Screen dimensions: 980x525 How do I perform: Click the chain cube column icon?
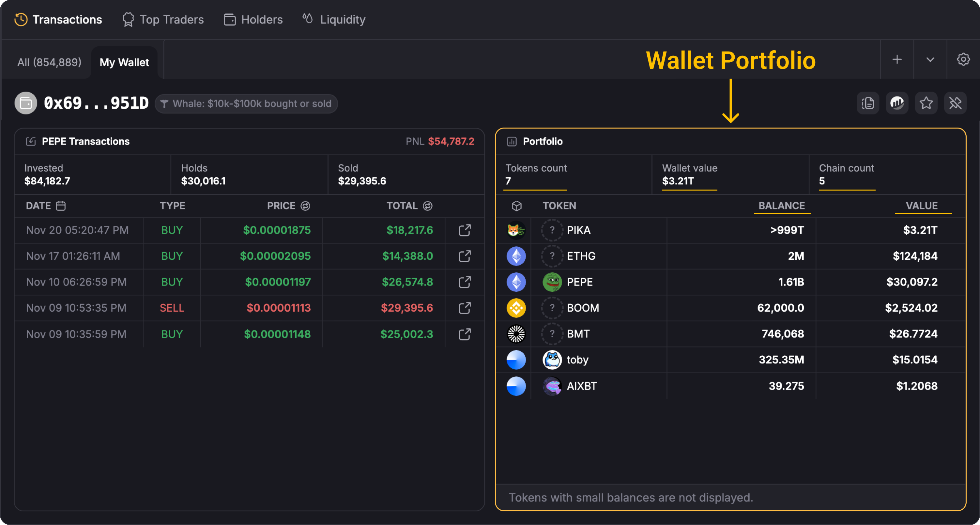click(x=516, y=206)
